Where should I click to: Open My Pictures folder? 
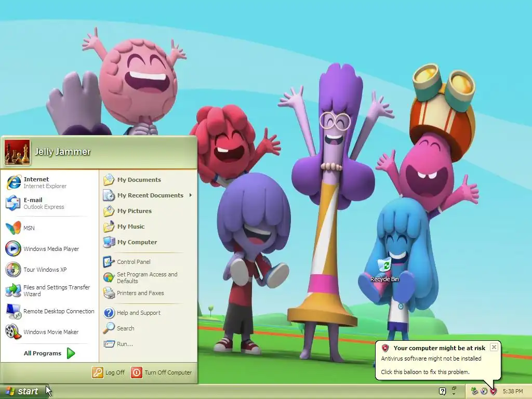148,211
